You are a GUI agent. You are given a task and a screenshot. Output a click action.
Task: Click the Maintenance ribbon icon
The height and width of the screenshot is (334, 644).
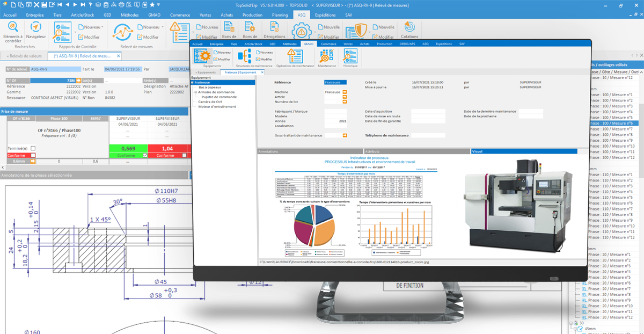(x=326, y=56)
